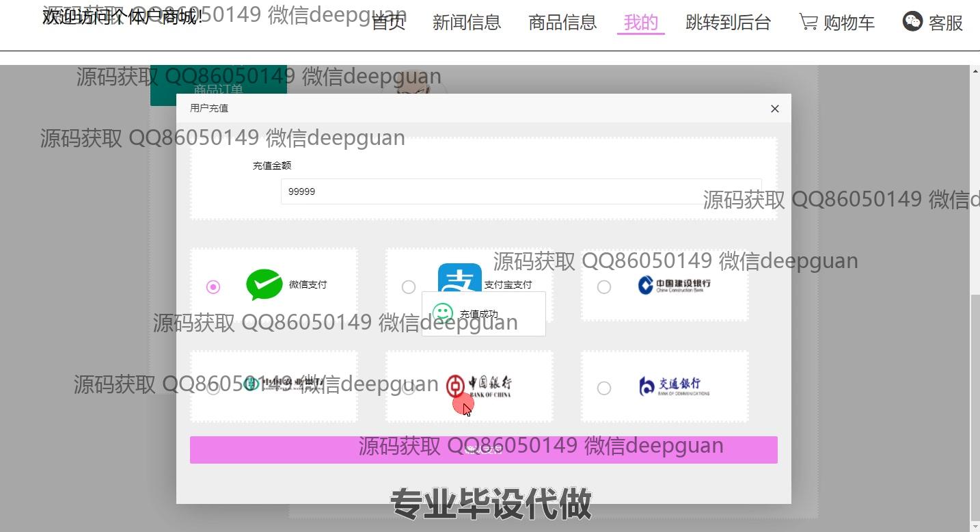Select the Bank of Communications radio button
This screenshot has width=980, height=532.
pos(604,388)
